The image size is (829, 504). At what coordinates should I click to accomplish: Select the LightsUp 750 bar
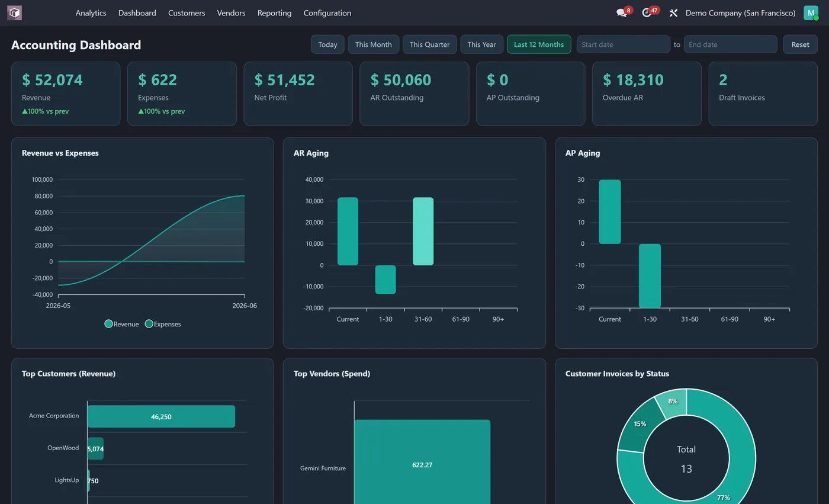(x=89, y=480)
